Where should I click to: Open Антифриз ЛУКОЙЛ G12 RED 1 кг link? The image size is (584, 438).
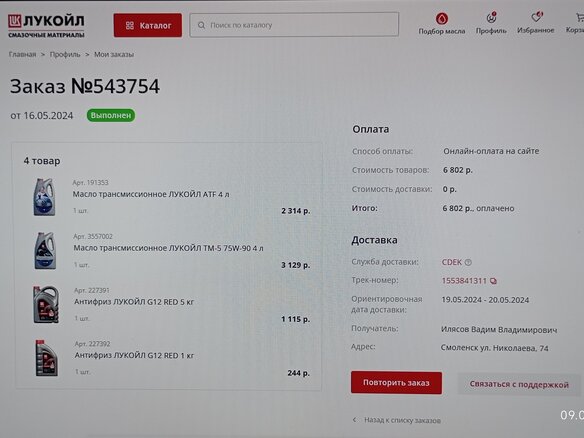(x=134, y=355)
